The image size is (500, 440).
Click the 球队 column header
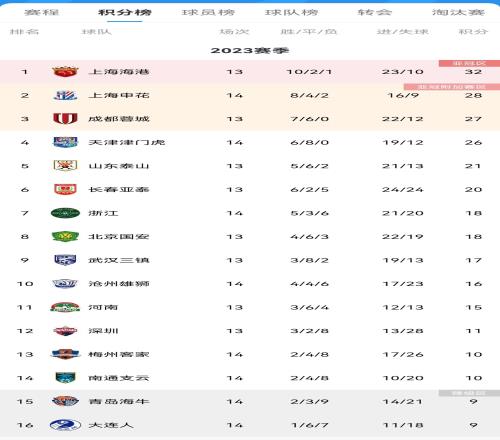click(96, 32)
